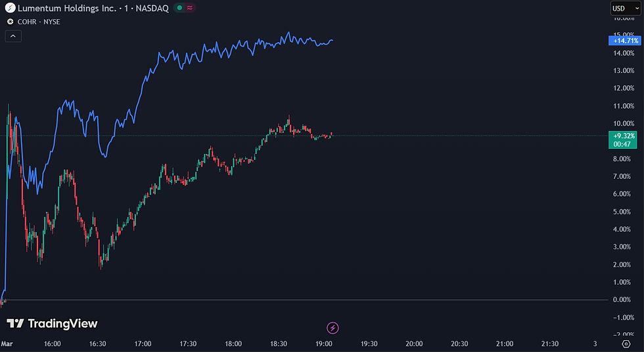Click the 14.00% price scale label

[x=624, y=53]
